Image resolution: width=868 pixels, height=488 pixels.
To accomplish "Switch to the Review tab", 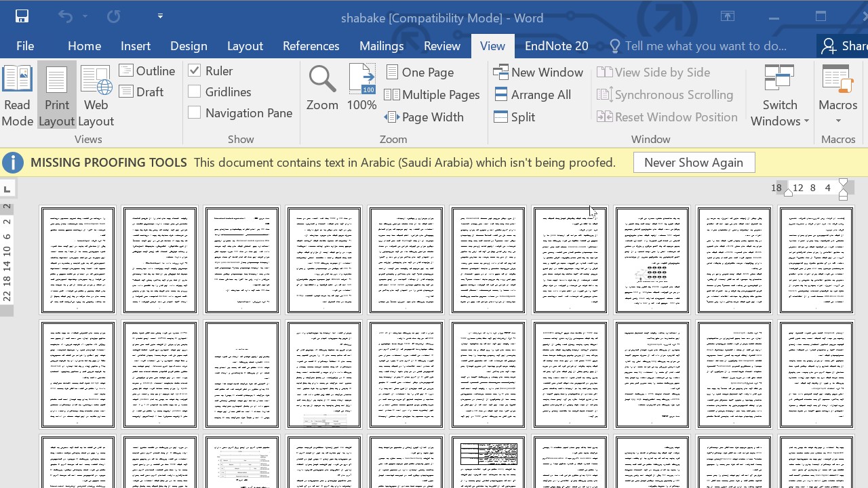I will [441, 46].
